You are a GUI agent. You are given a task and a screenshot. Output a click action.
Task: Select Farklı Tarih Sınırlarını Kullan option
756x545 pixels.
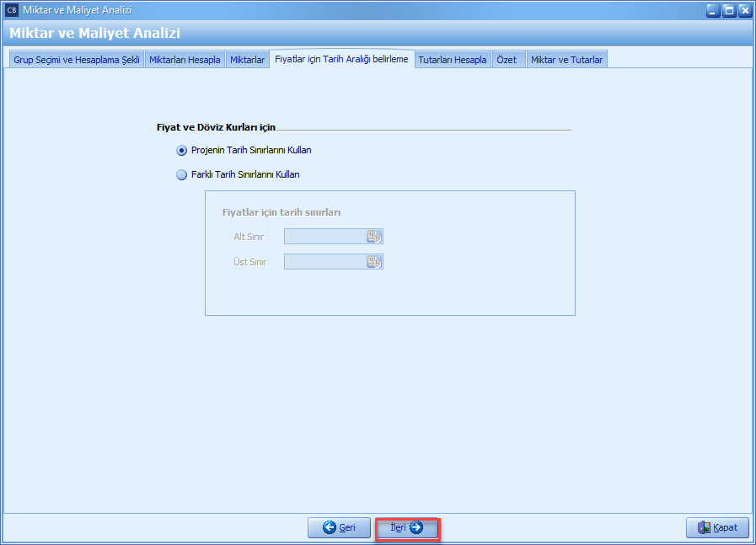(182, 175)
